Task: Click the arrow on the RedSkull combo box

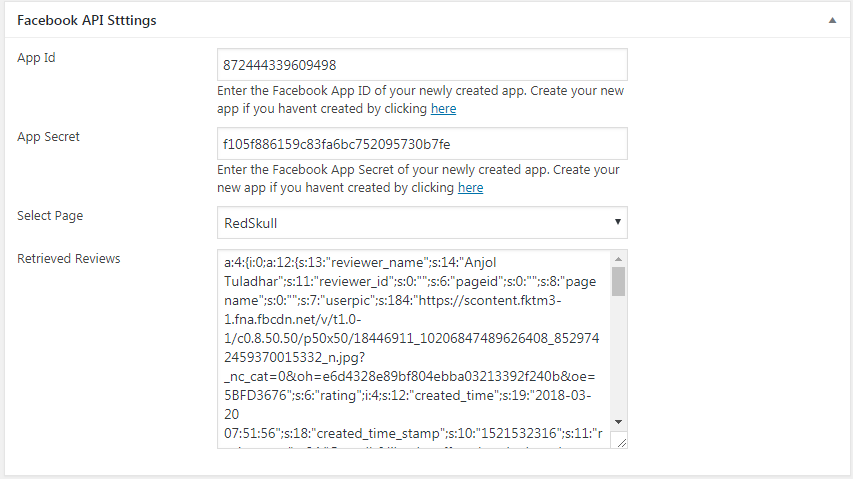Action: coord(617,222)
